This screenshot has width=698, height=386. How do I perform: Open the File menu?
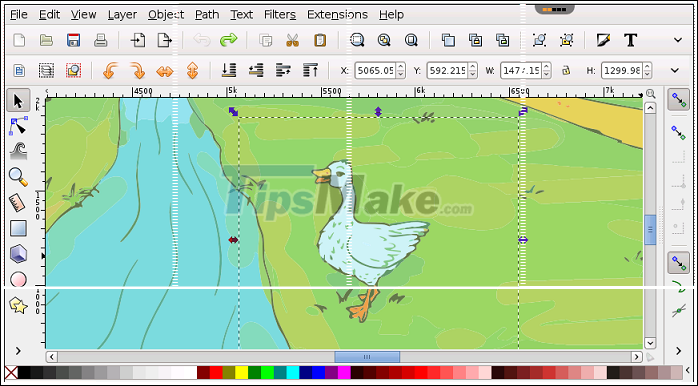[19, 15]
